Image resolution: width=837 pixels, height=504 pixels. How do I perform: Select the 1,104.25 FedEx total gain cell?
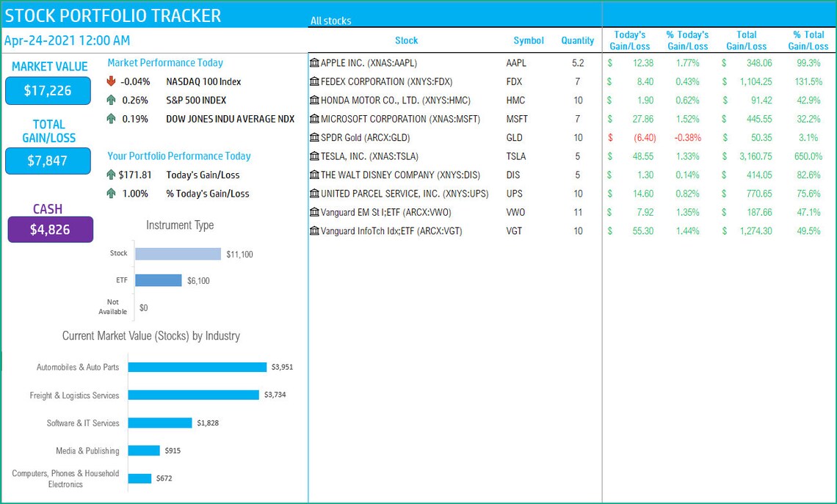click(x=756, y=81)
